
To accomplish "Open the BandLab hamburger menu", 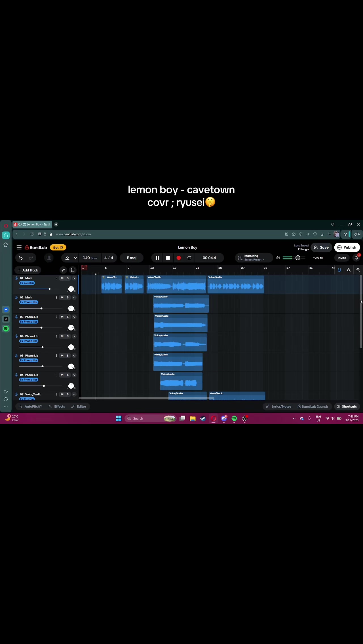I will pyautogui.click(x=19, y=247).
